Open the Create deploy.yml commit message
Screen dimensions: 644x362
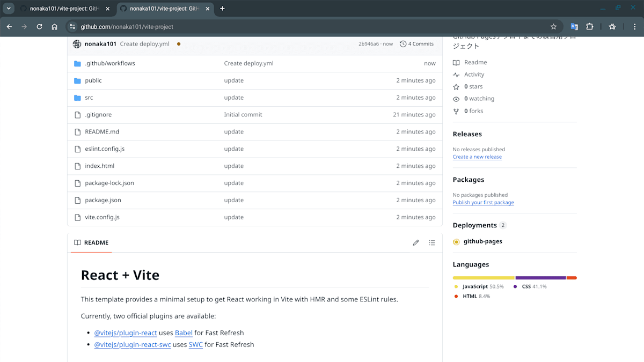tap(144, 44)
